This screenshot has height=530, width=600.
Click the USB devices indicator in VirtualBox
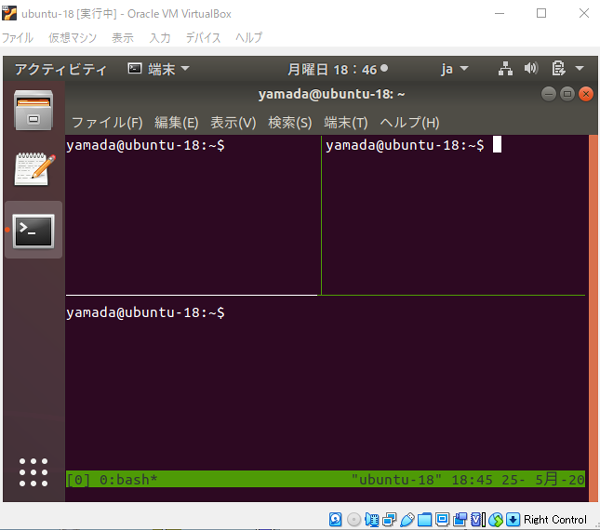407,519
